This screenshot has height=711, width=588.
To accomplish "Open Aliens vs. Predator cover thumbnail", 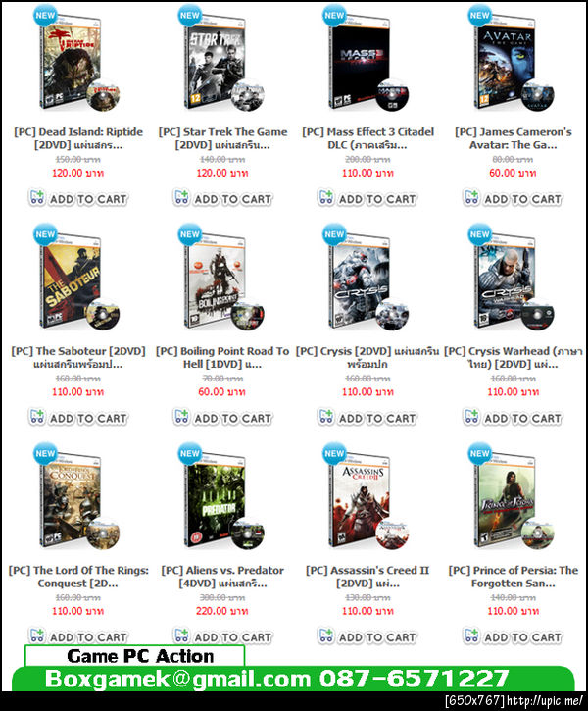I will click(x=222, y=499).
